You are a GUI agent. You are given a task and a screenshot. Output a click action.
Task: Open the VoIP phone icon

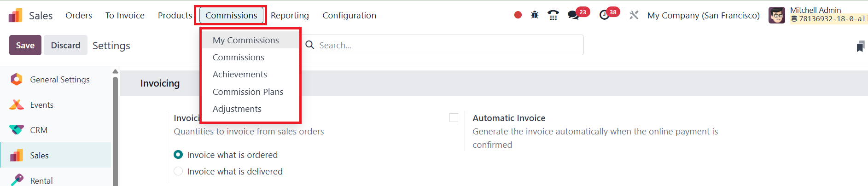[553, 15]
